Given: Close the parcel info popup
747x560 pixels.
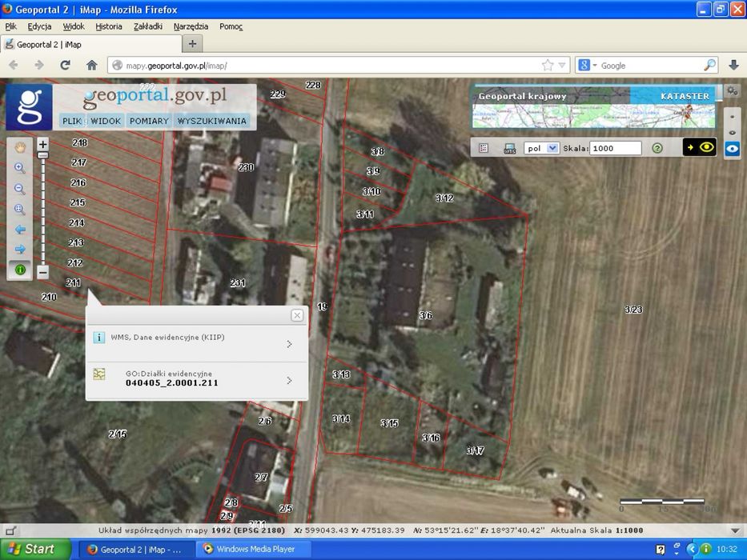Looking at the screenshot, I should tap(297, 315).
